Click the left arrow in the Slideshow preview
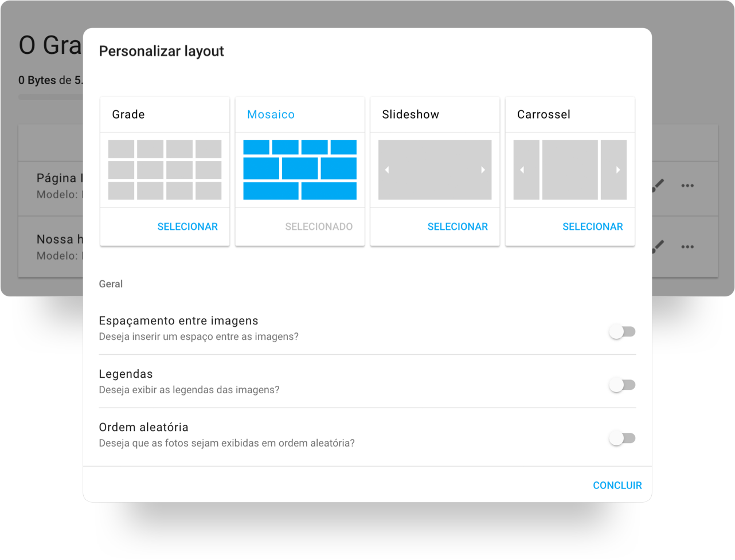Image resolution: width=735 pixels, height=560 pixels. click(387, 170)
